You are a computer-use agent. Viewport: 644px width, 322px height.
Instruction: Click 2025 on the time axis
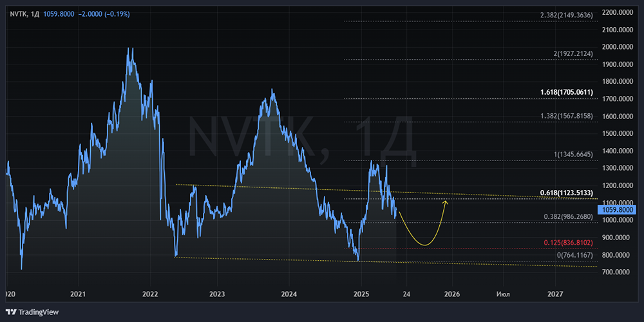tap(361, 294)
